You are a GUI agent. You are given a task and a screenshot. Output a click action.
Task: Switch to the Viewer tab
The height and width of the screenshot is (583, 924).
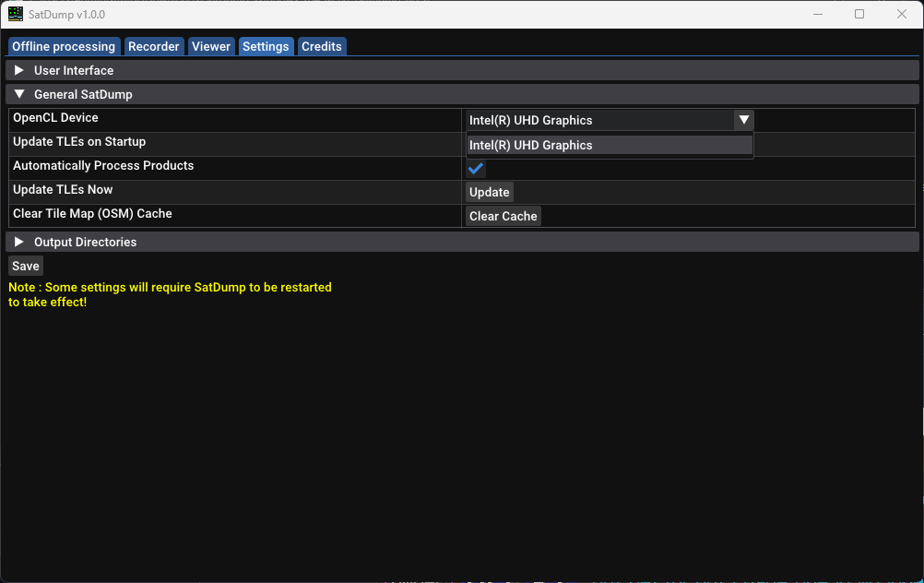pos(211,46)
